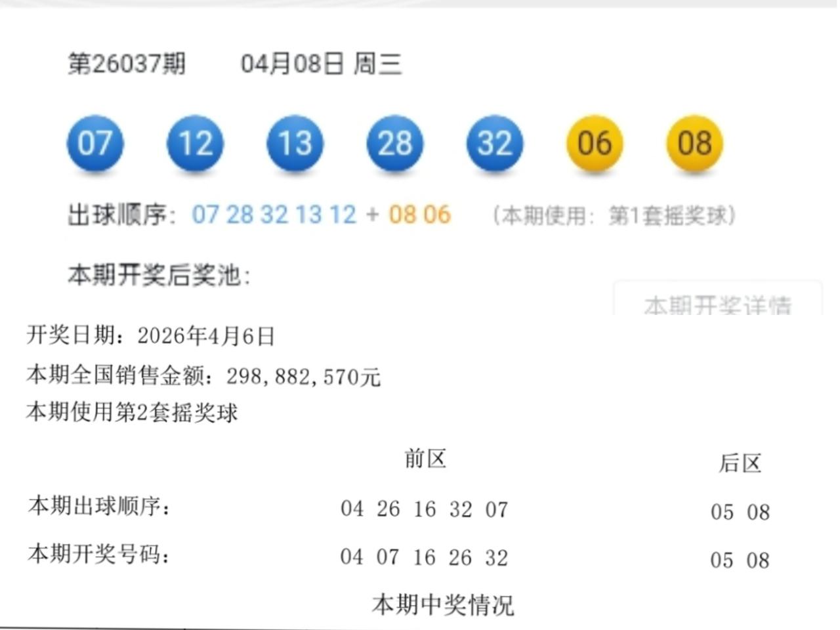The width and height of the screenshot is (840, 630).
Task: Select the blue ball numbered 28
Action: coord(394,144)
